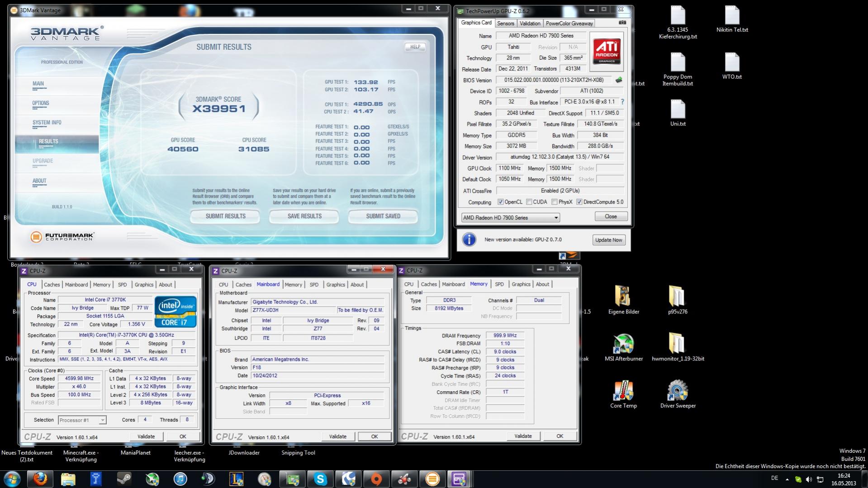This screenshot has height=488, width=868.
Task: Open SPD tab in the CPU-Z Memory window
Action: click(499, 284)
